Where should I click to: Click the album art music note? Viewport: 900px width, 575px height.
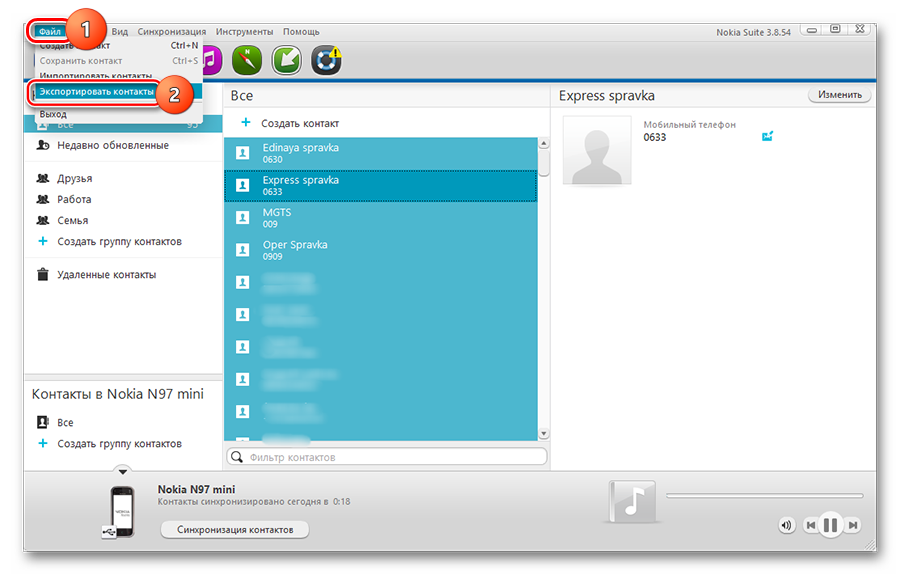click(x=630, y=502)
